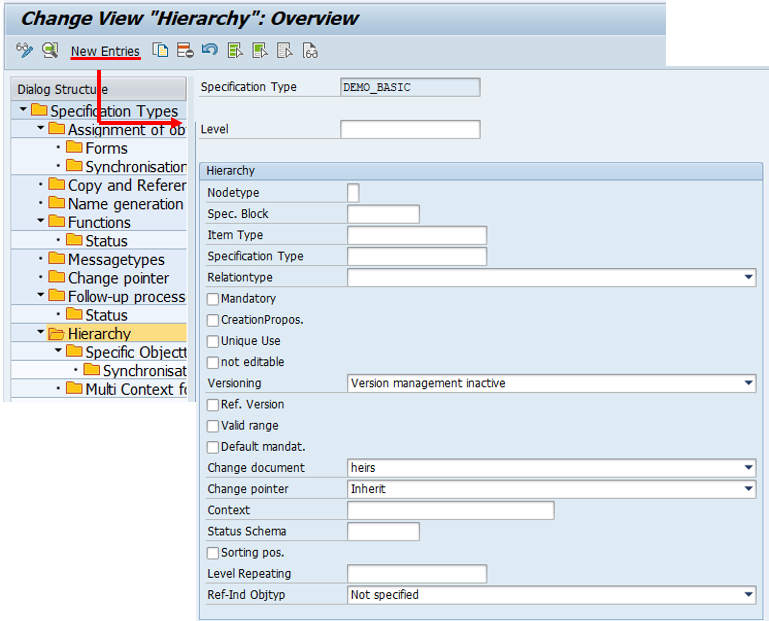
Task: Click the magnifier details icon in toolbar
Action: tap(49, 50)
